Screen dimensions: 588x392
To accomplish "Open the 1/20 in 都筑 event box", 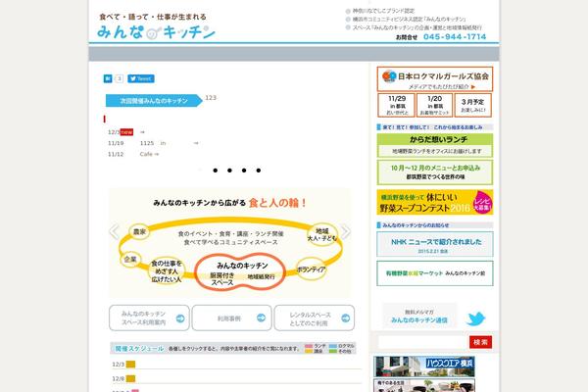I will [434, 106].
